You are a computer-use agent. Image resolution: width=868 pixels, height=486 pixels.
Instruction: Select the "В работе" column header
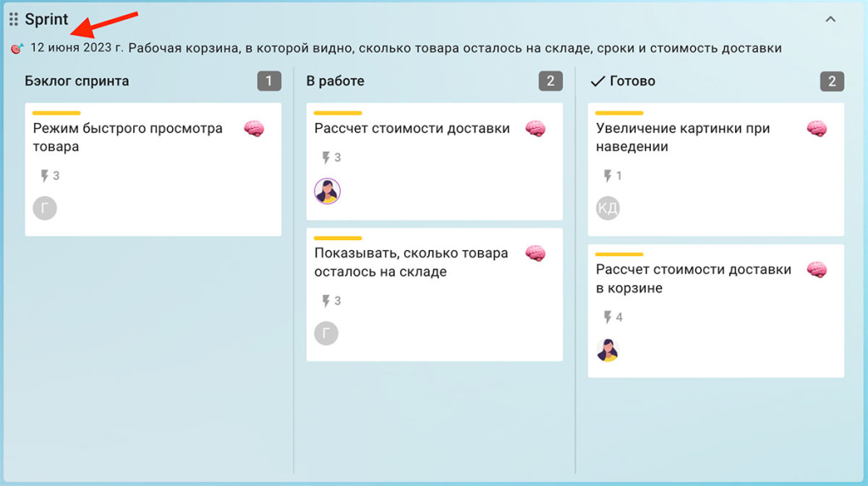pos(335,81)
